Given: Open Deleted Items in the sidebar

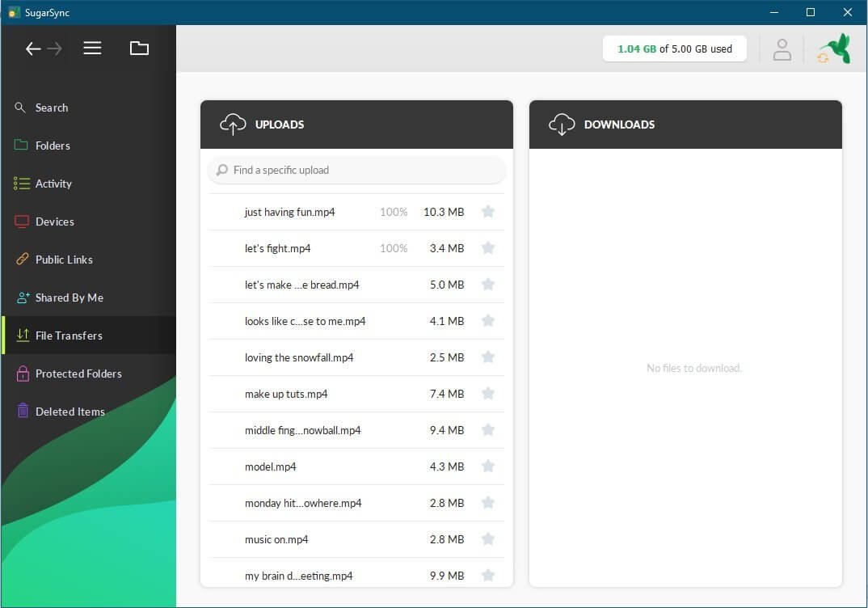Looking at the screenshot, I should [x=89, y=412].
